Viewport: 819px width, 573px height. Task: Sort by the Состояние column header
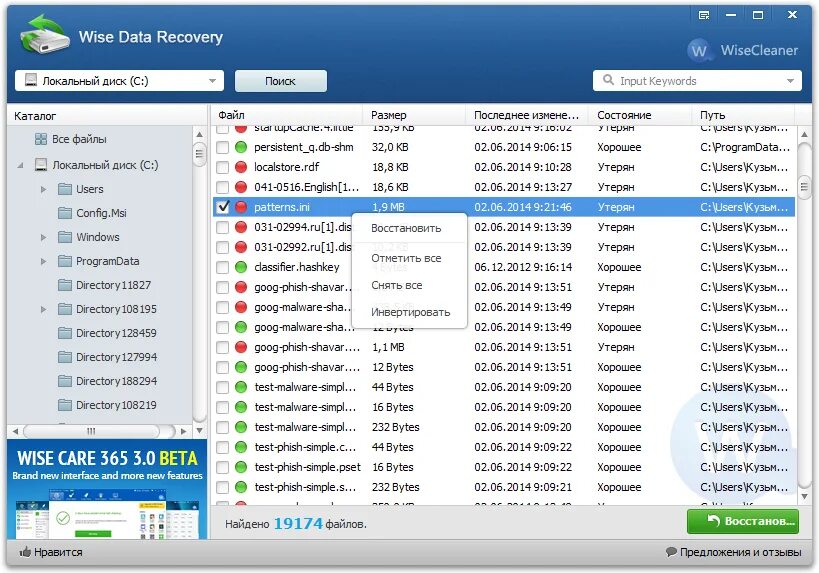[641, 115]
